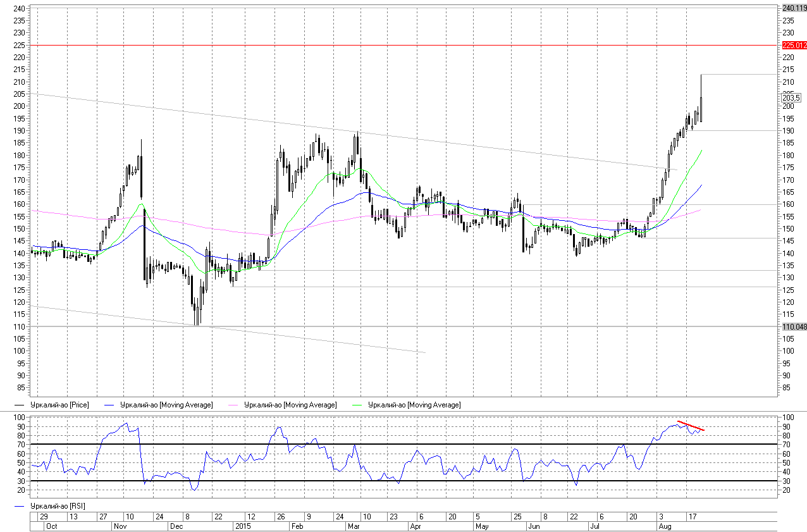Click the 2015 year label on timeline
Screen dimensions: 807x532
pyautogui.click(x=243, y=526)
